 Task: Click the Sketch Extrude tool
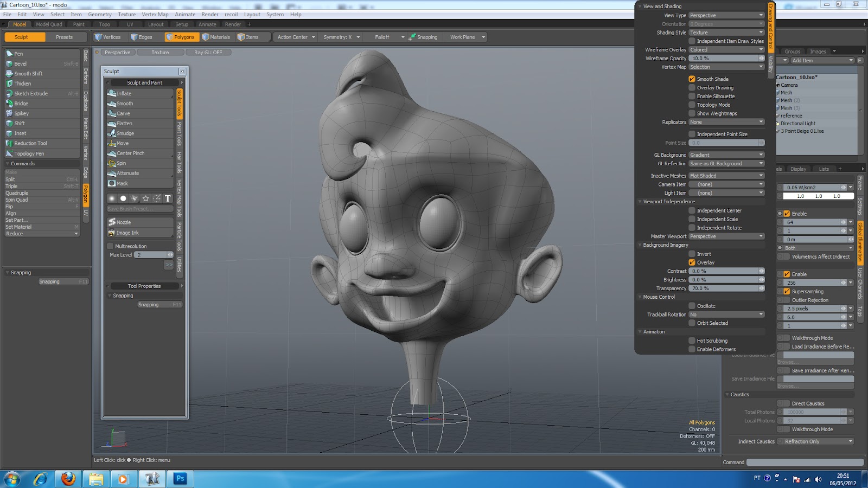tap(31, 93)
